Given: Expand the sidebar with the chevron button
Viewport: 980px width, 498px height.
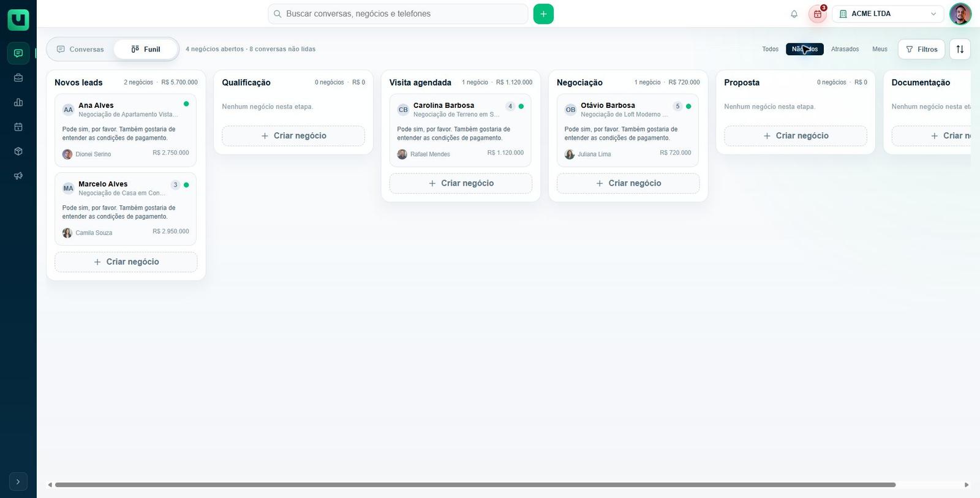Looking at the screenshot, I should pyautogui.click(x=18, y=481).
